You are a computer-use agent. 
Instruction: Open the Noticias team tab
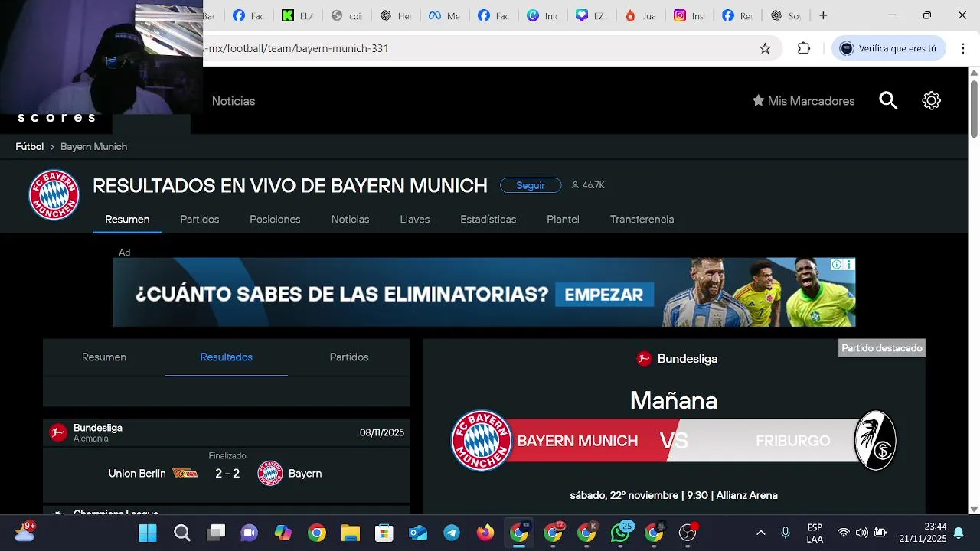[350, 220]
